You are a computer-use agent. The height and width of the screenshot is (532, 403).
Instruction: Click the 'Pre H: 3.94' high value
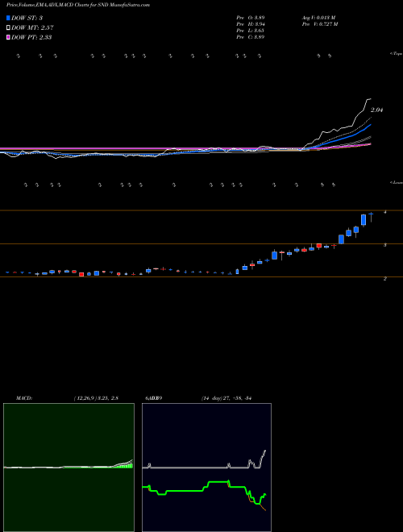pyautogui.click(x=251, y=24)
